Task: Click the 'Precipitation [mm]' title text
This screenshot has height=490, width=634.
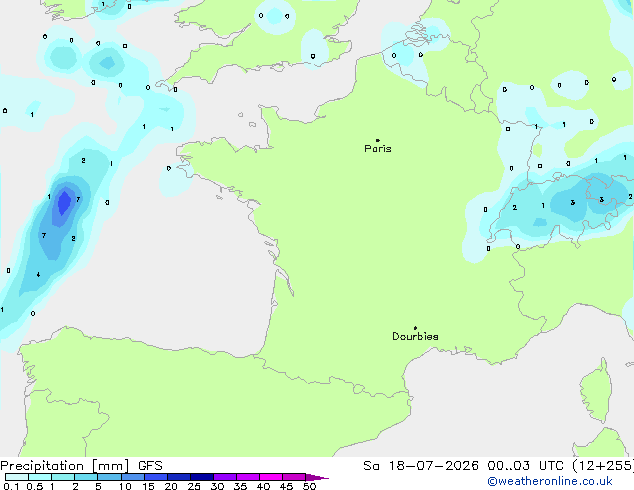Action: pyautogui.click(x=65, y=466)
